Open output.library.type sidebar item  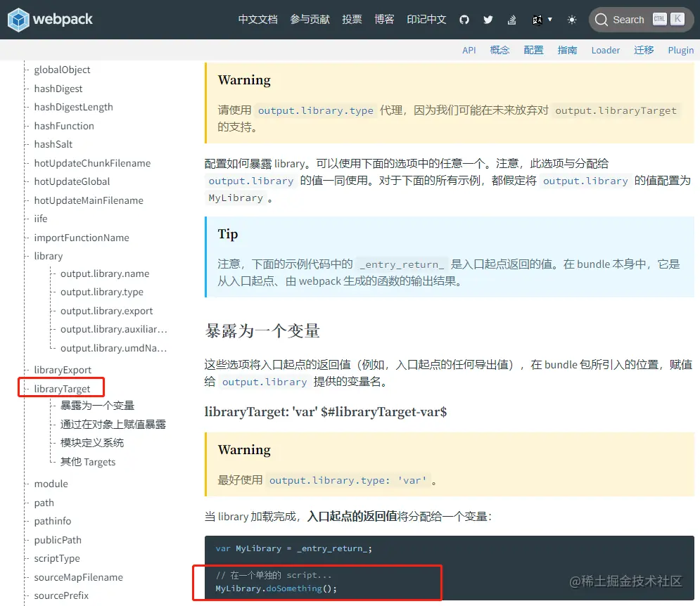click(x=102, y=292)
